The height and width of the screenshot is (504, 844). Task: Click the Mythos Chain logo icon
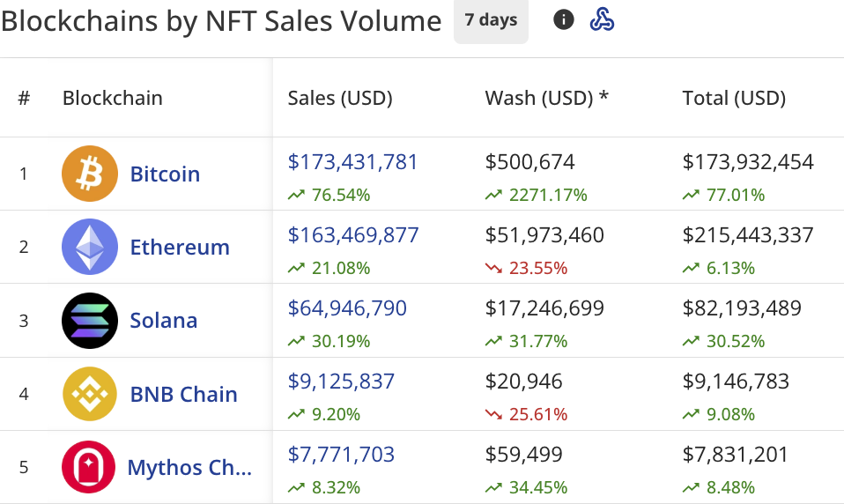(88, 467)
